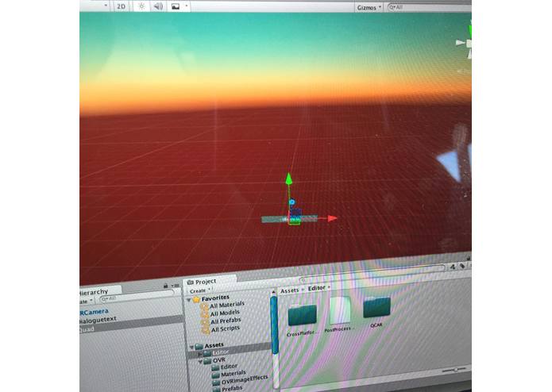Click Editor in the breadcrumb path
The image size is (552, 392).
click(316, 288)
